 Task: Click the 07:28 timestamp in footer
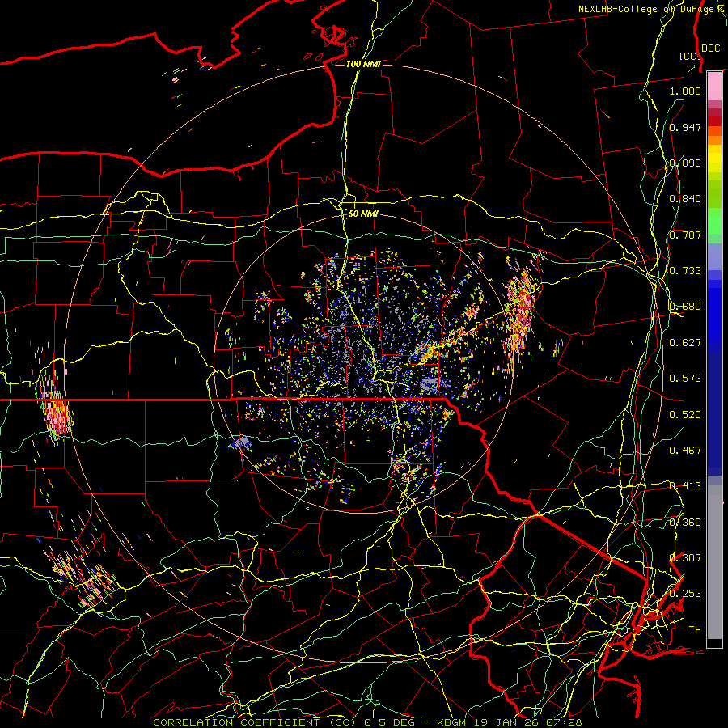point(564,722)
